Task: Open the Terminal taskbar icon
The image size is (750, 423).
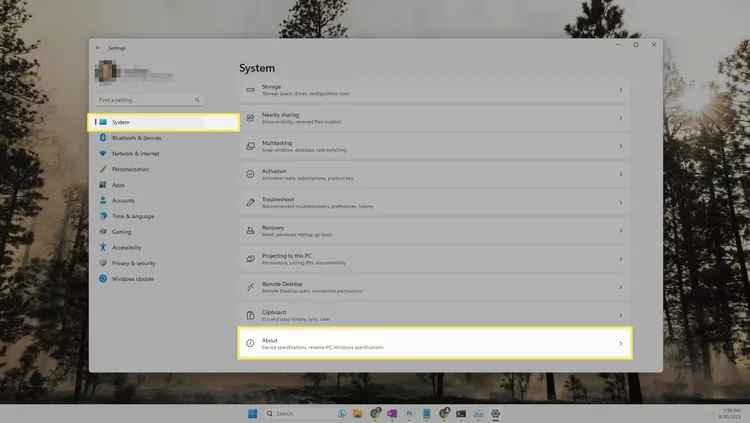Action: [x=461, y=414]
